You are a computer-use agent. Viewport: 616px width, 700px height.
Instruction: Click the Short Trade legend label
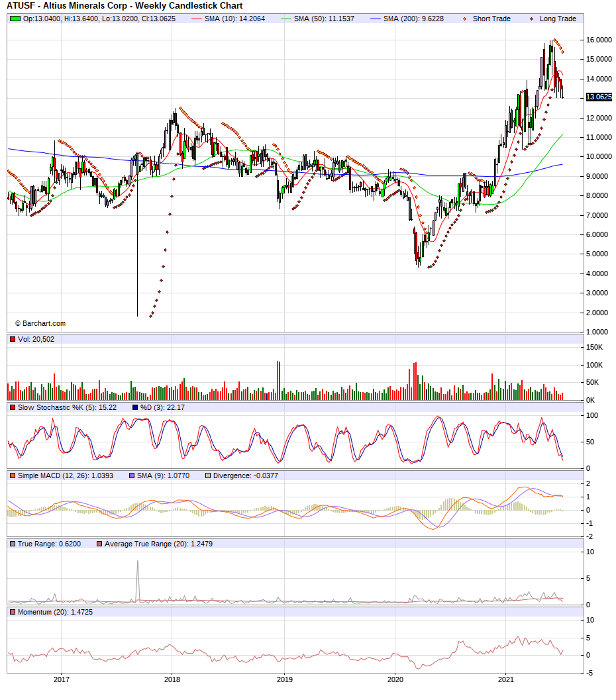[x=491, y=19]
